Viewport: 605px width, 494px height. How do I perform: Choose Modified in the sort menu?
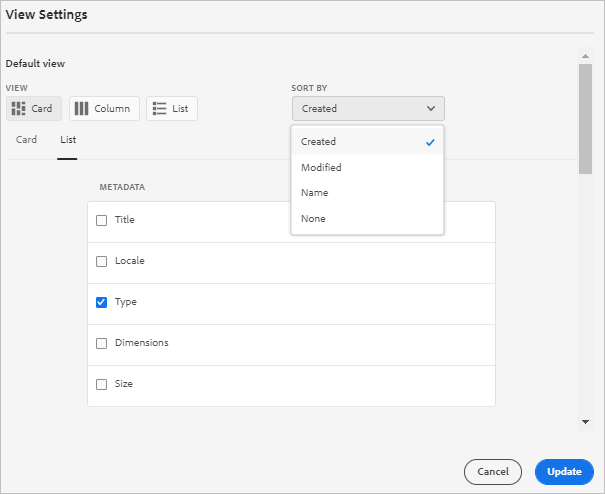tap(321, 168)
